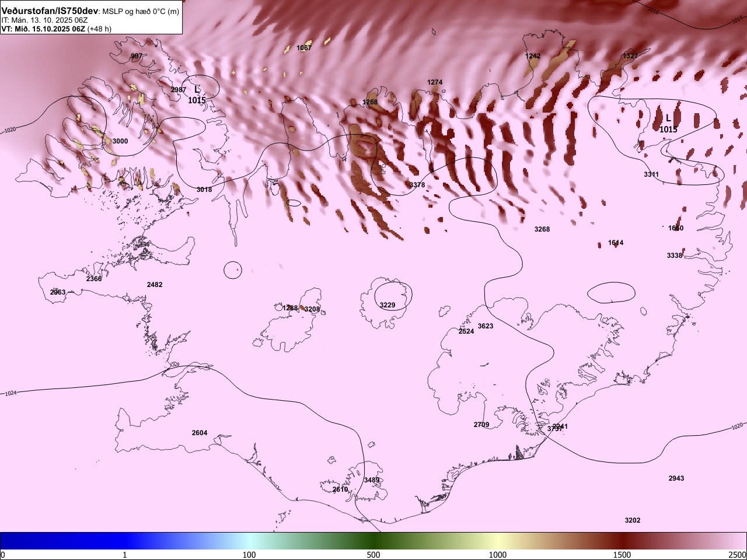Click the height value '2987'
The width and height of the screenshot is (747, 560).
coord(179,90)
